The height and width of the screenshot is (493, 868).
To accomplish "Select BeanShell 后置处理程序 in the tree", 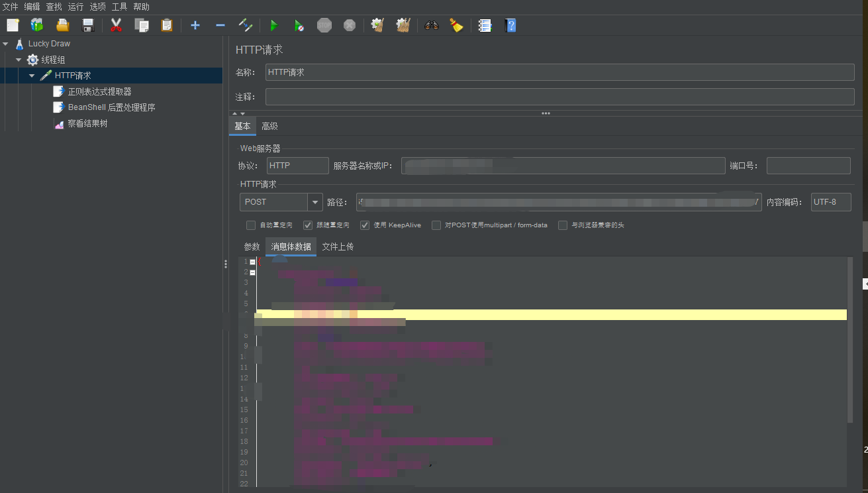I will click(111, 107).
